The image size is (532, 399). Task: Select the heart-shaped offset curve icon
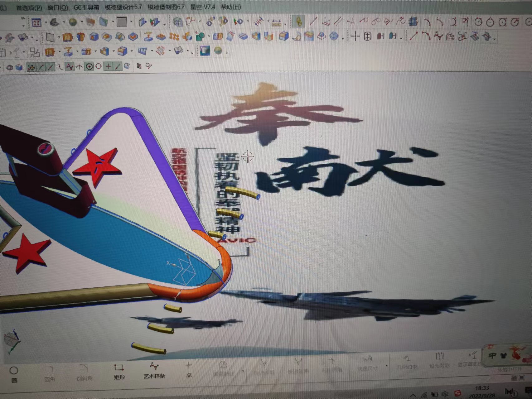(450, 37)
